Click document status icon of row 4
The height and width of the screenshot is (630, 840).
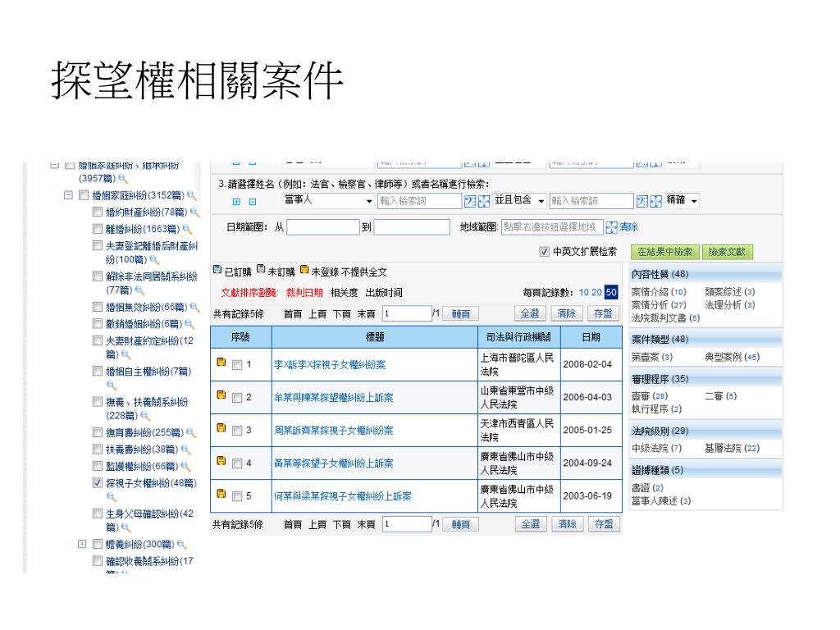pos(221,461)
